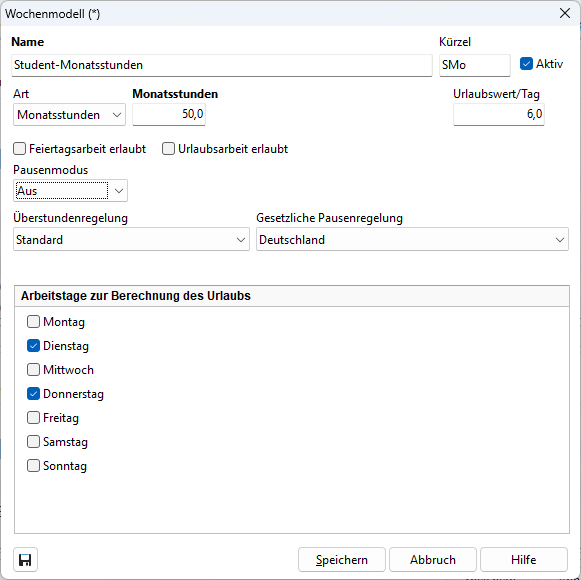
Task: Check the Samstag workday box
Action: 33,441
